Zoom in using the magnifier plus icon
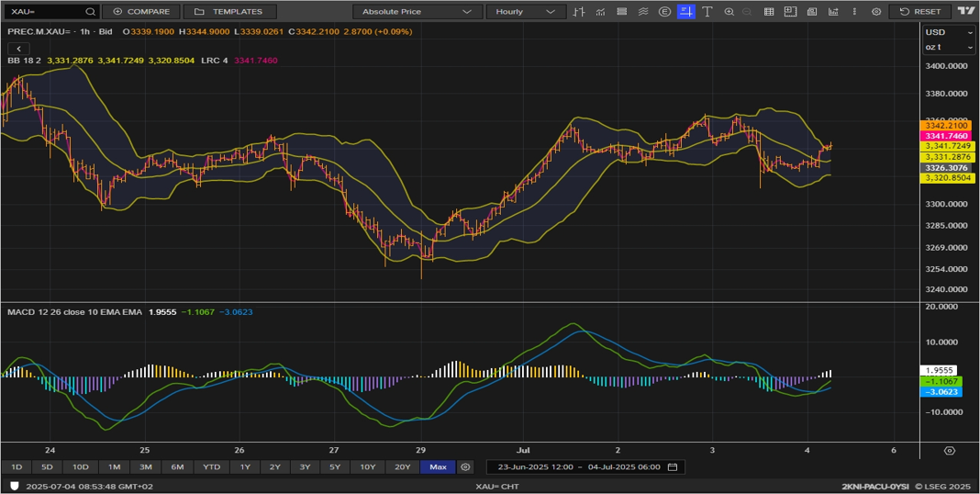980x494 pixels. pos(729,11)
